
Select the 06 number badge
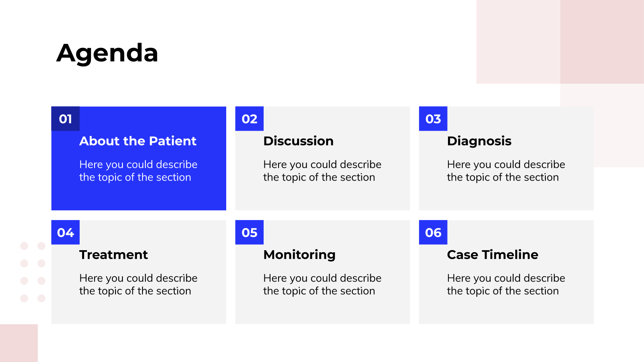tap(433, 232)
